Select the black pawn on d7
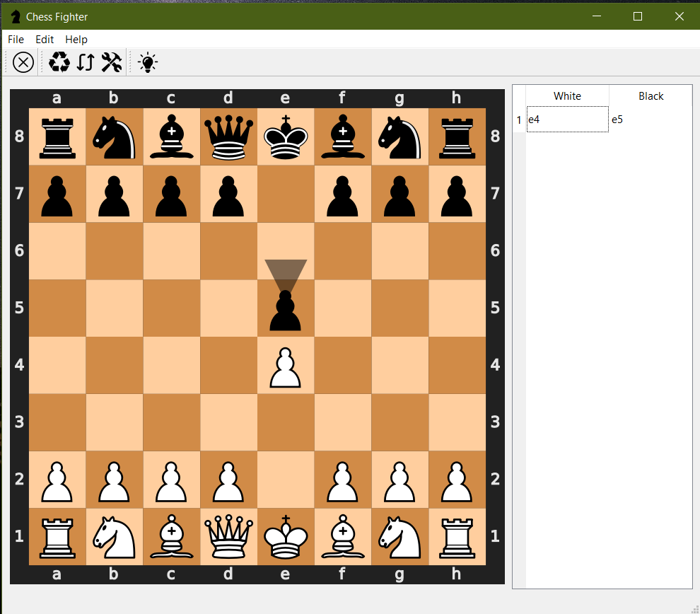The width and height of the screenshot is (700, 614). coord(228,196)
